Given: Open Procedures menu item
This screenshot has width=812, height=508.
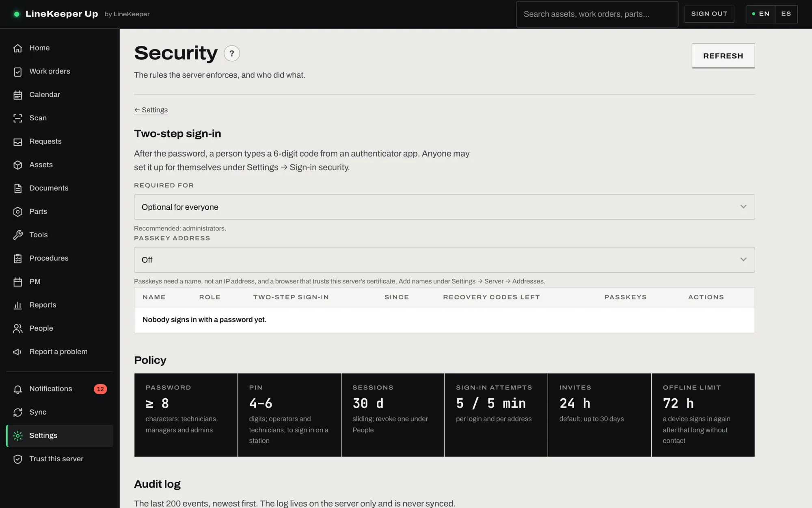Looking at the screenshot, I should [x=60, y=258].
